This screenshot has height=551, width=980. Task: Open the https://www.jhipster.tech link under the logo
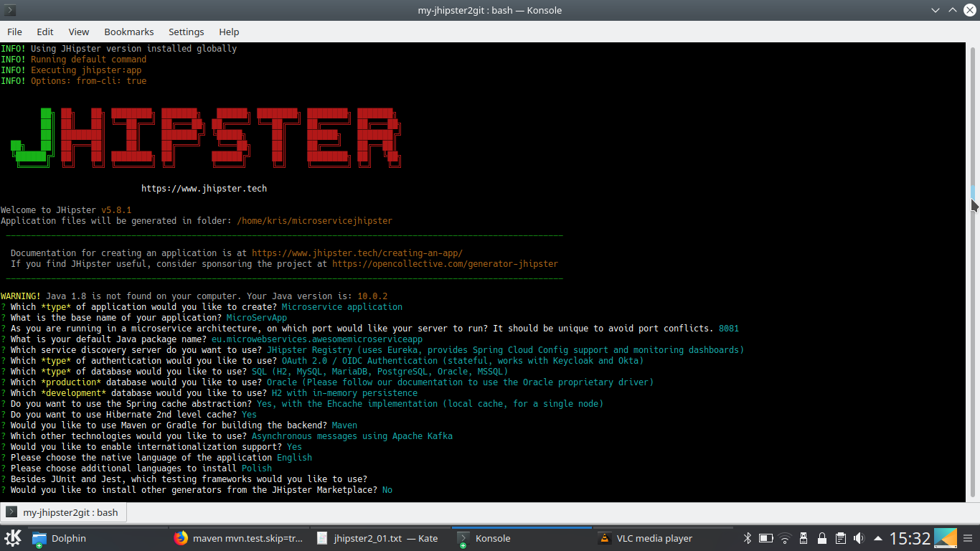point(204,189)
